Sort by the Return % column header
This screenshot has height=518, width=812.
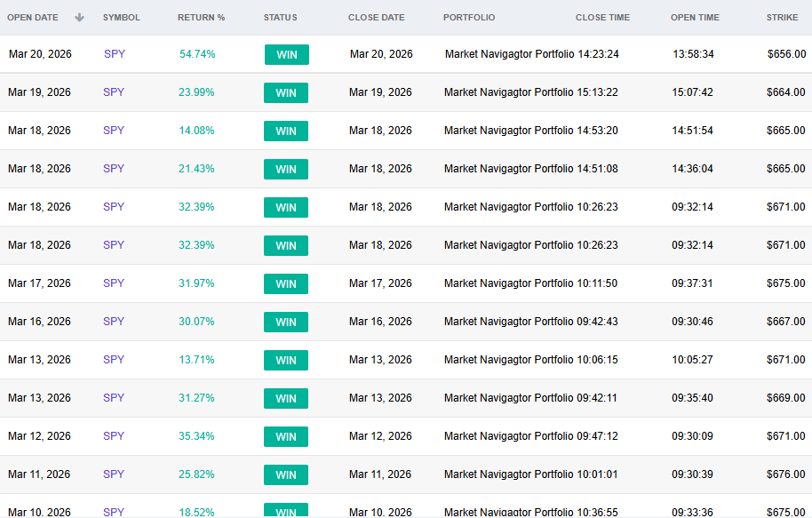pyautogui.click(x=201, y=18)
